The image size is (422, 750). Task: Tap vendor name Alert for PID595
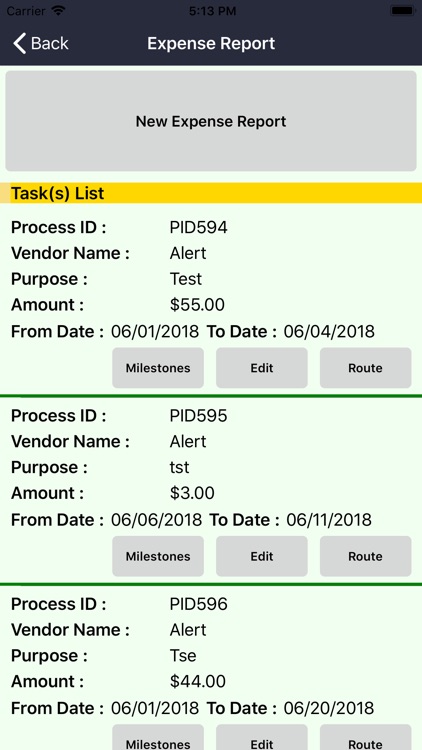coord(188,442)
